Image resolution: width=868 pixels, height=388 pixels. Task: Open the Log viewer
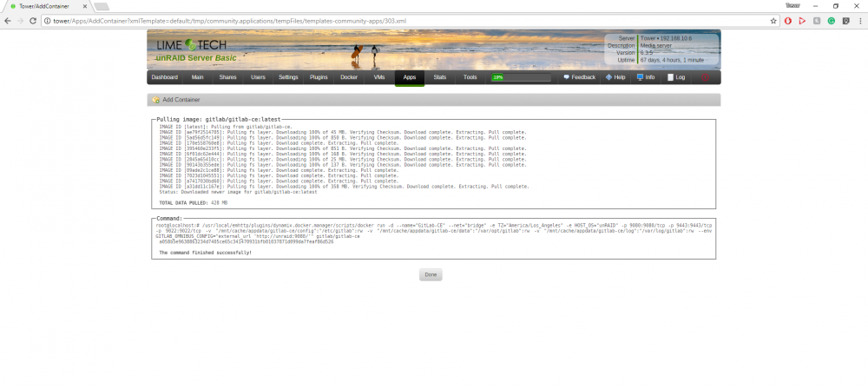[676, 77]
